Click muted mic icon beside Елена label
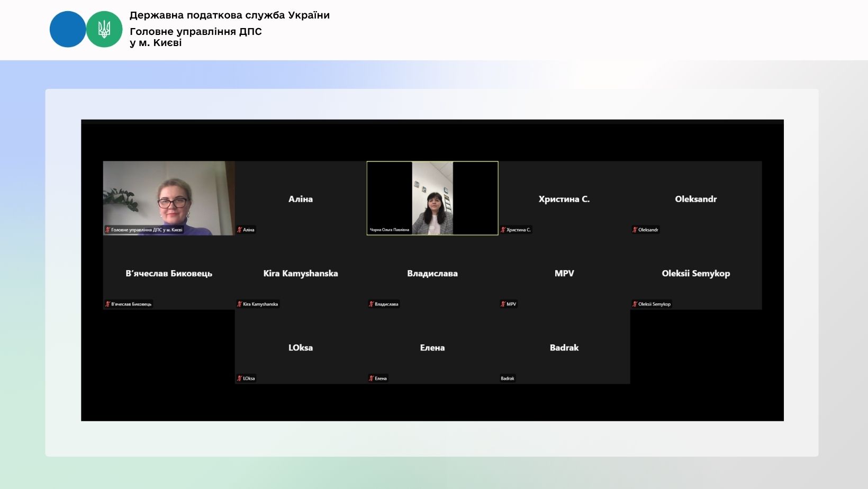The width and height of the screenshot is (868, 489). click(x=371, y=378)
